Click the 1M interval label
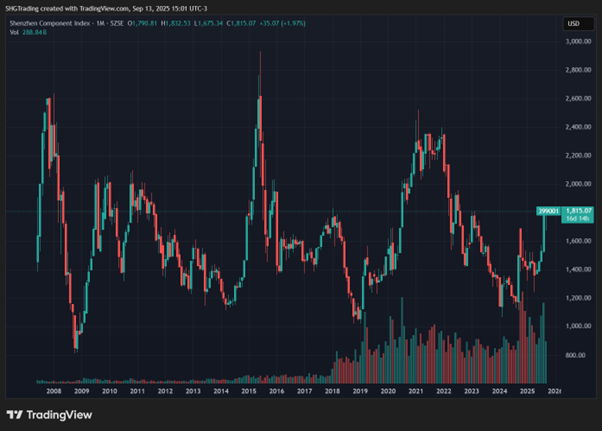The height and width of the screenshot is (431, 602). point(100,23)
